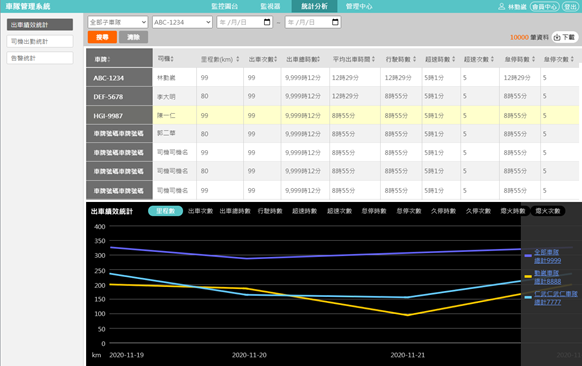
Task: Select 司機出勤統計 in the sidebar
Action: point(40,41)
